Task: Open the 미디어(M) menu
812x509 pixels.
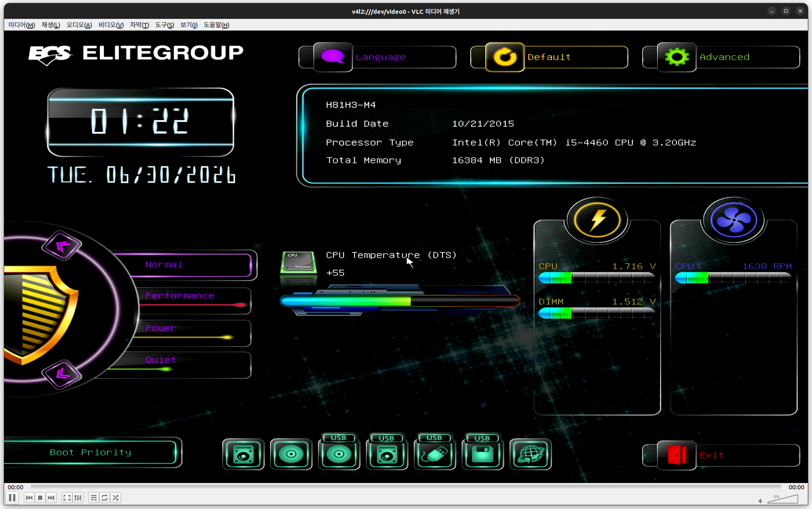Action: coord(22,25)
